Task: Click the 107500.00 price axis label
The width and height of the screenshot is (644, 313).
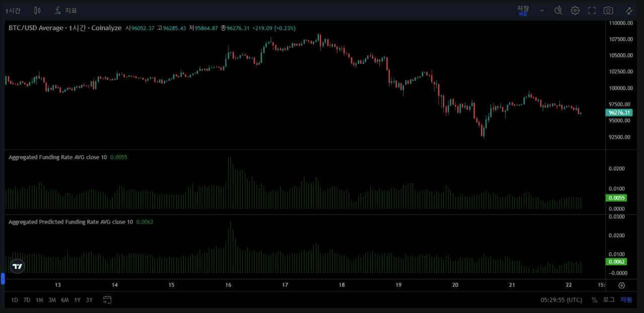Action: 620,39
